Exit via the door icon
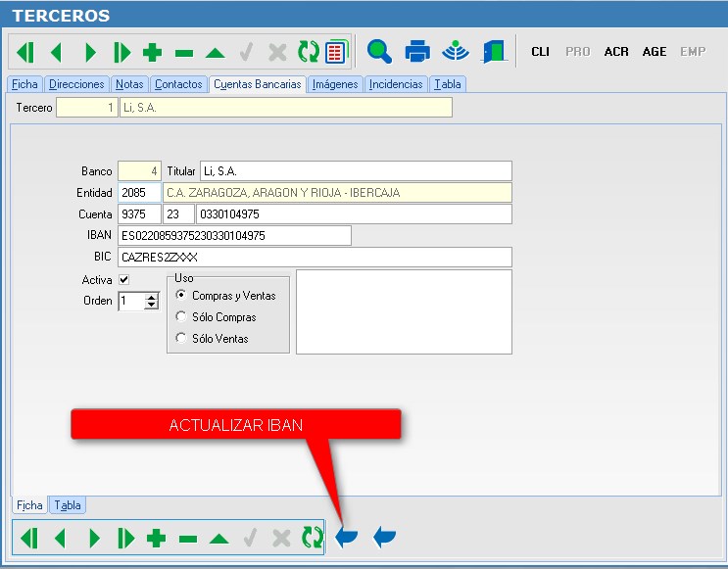This screenshot has height=569, width=728. tap(494, 51)
